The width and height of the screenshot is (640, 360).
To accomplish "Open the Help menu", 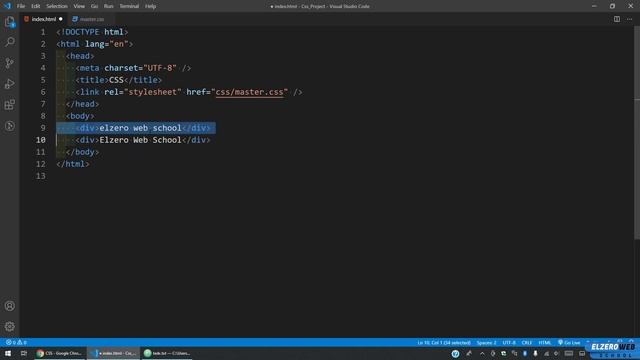I will (151, 6).
